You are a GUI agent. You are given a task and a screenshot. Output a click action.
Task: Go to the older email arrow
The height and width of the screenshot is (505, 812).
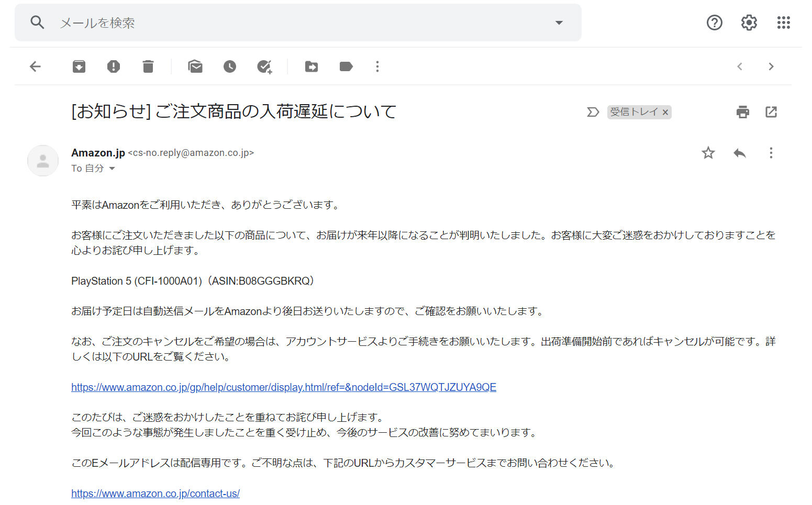(771, 66)
